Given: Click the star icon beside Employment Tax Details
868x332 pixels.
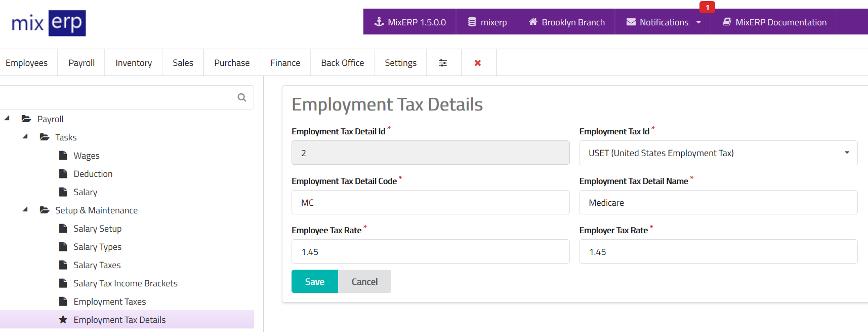Looking at the screenshot, I should pyautogui.click(x=63, y=319).
